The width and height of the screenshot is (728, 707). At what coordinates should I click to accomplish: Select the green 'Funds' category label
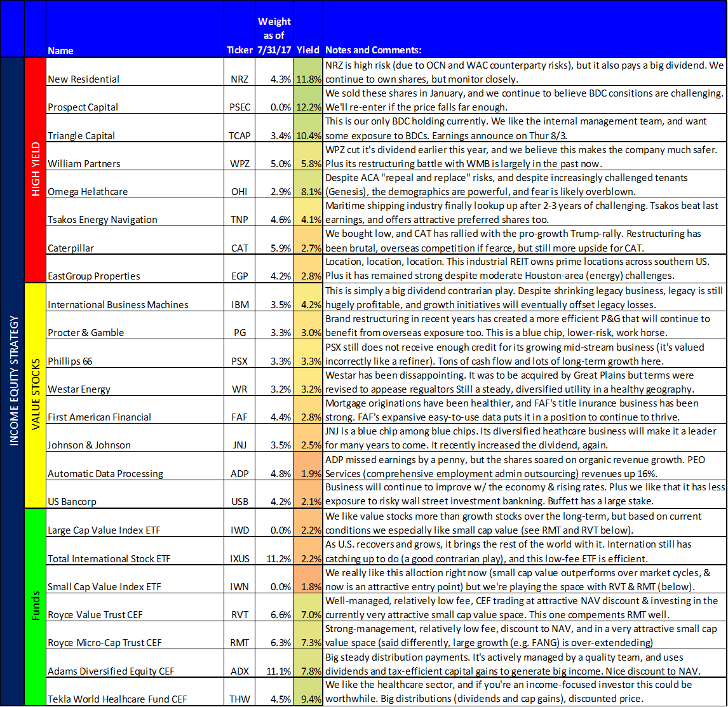36,606
